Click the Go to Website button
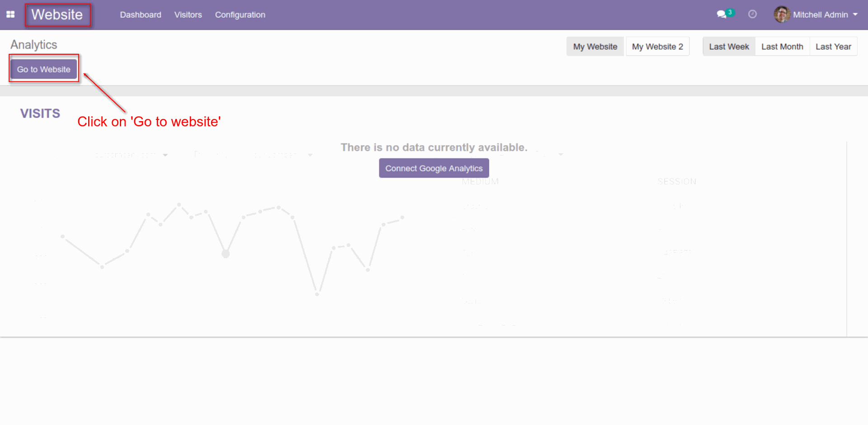868x425 pixels. (43, 69)
